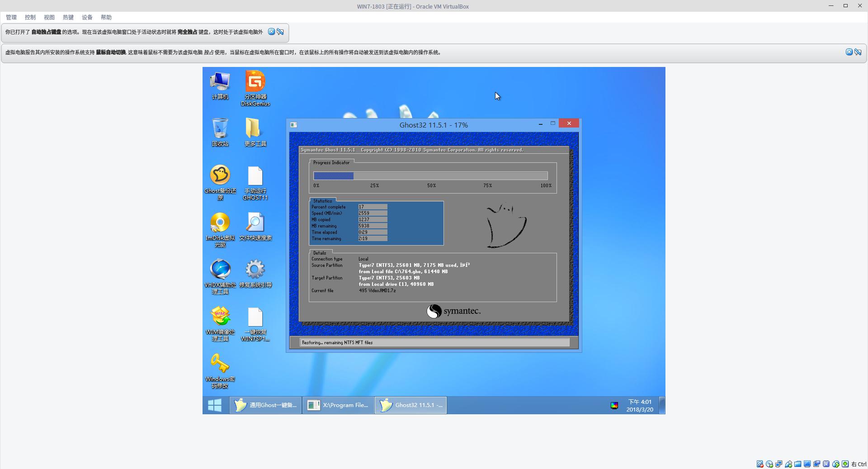This screenshot has height=469, width=868.
Task: Click the Windows Start button in guest
Action: (x=215, y=405)
